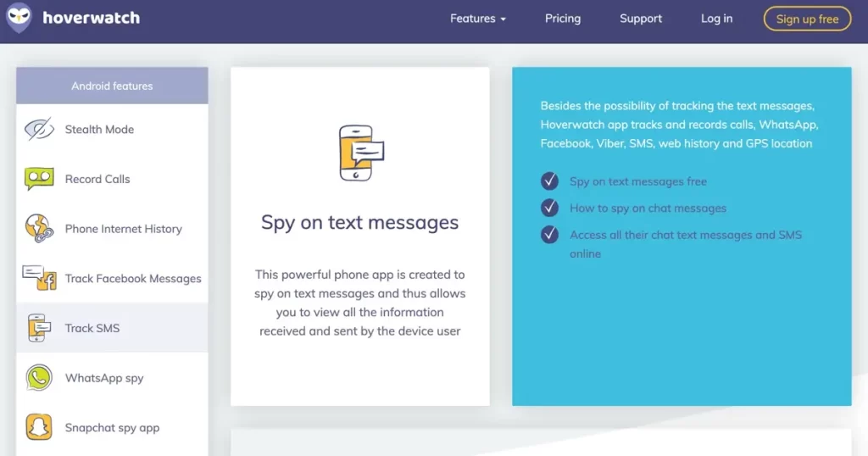This screenshot has height=456, width=868.
Task: Click the Sign up free button
Action: coord(807,19)
